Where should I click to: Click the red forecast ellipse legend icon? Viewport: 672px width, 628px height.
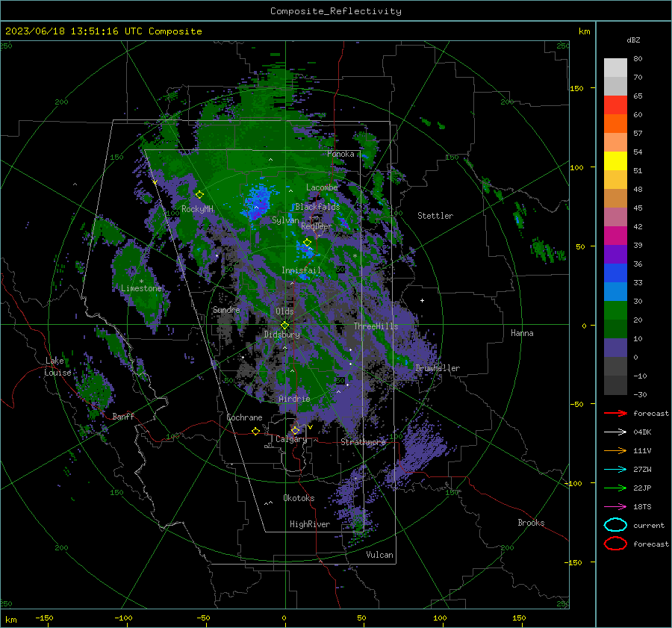615,544
